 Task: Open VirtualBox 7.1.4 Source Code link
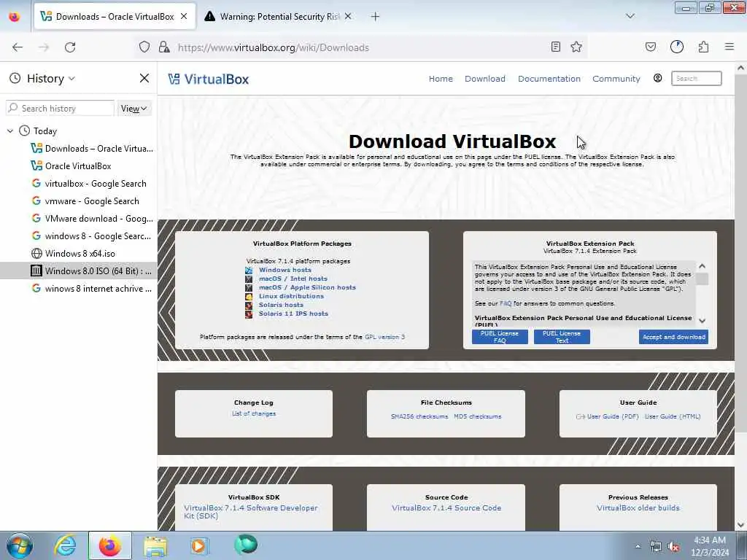[446, 508]
